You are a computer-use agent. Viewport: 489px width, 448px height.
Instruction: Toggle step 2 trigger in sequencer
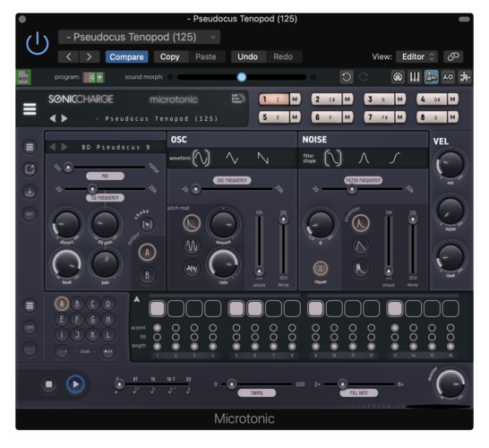click(x=176, y=308)
